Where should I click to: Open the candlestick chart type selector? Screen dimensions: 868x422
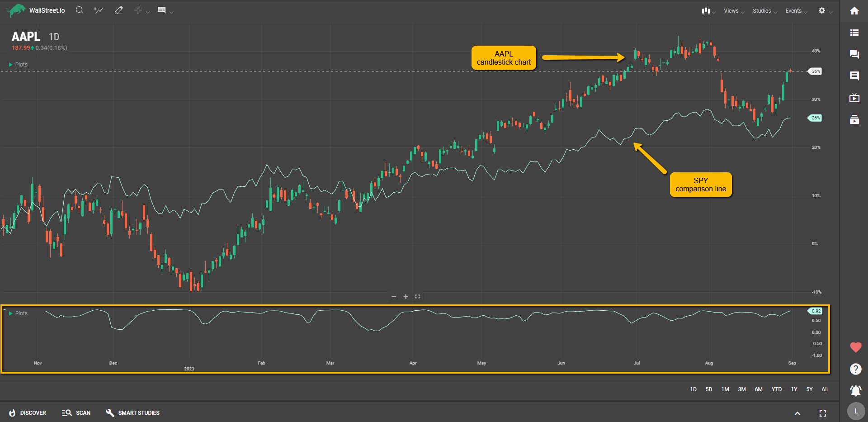pyautogui.click(x=706, y=10)
